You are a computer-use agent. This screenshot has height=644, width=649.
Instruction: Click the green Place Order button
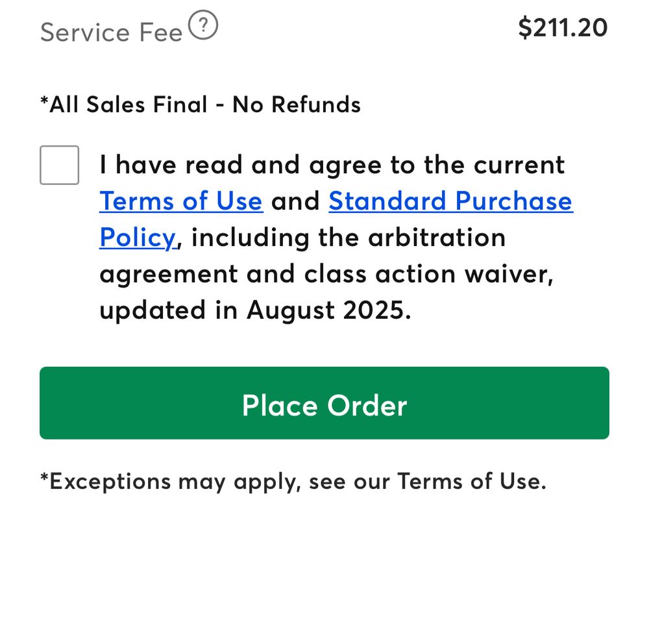324,403
